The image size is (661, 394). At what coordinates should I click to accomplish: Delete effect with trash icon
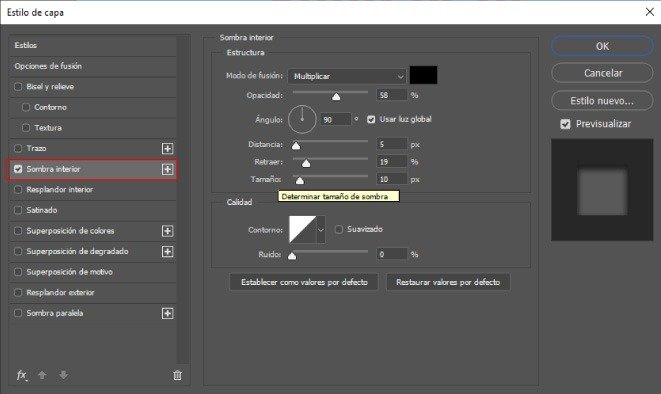click(177, 375)
